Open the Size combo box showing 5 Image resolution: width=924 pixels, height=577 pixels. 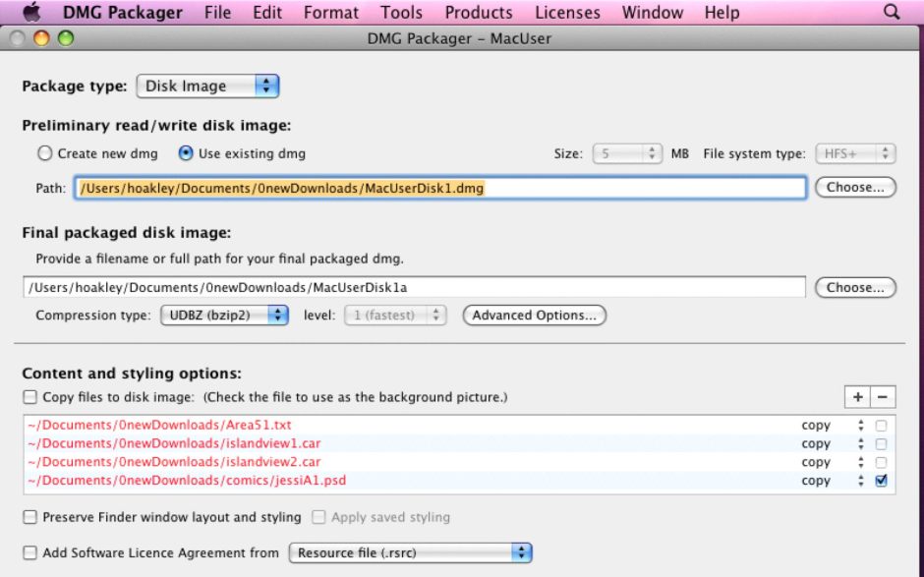[627, 153]
